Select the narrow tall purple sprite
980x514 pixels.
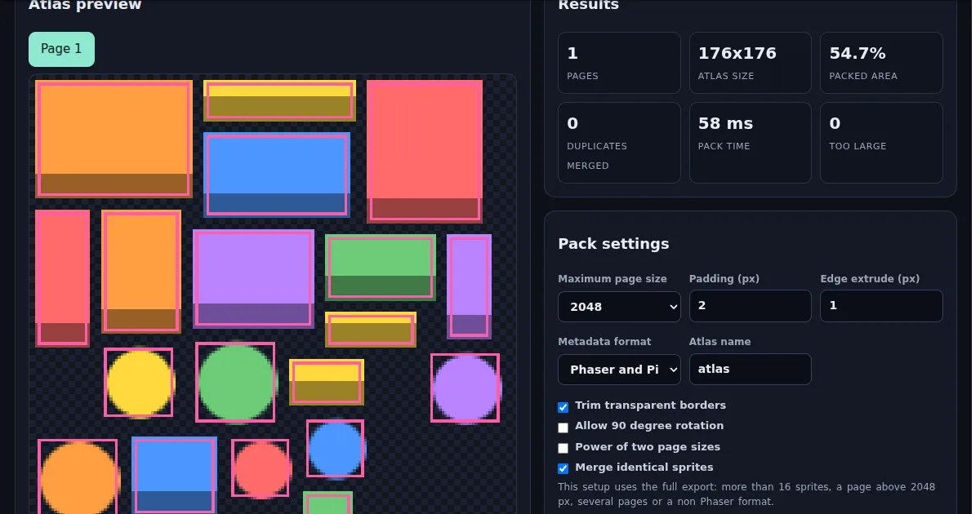point(470,286)
